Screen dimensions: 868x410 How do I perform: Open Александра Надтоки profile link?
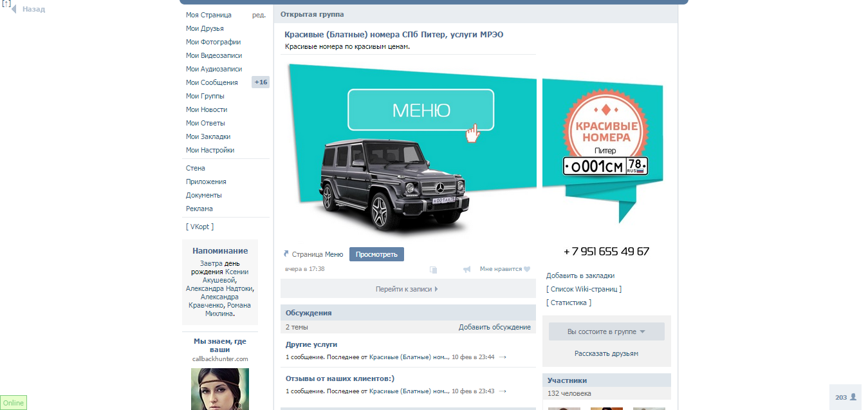(x=219, y=288)
